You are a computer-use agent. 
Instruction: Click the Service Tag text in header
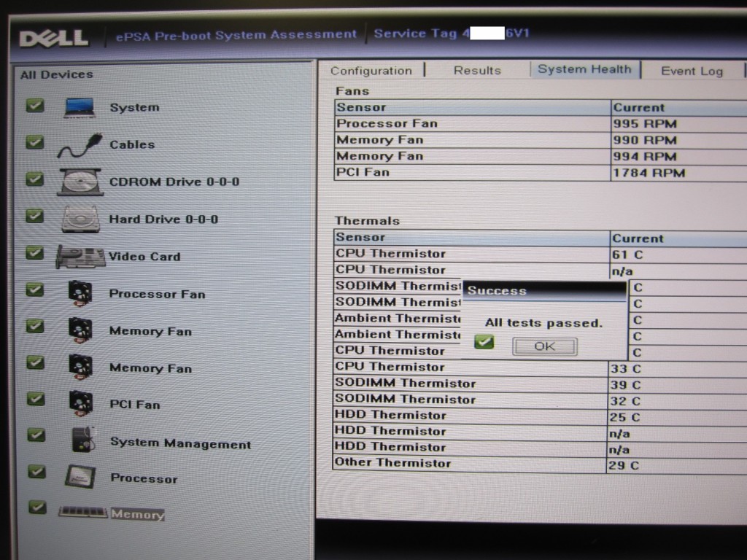coord(452,34)
